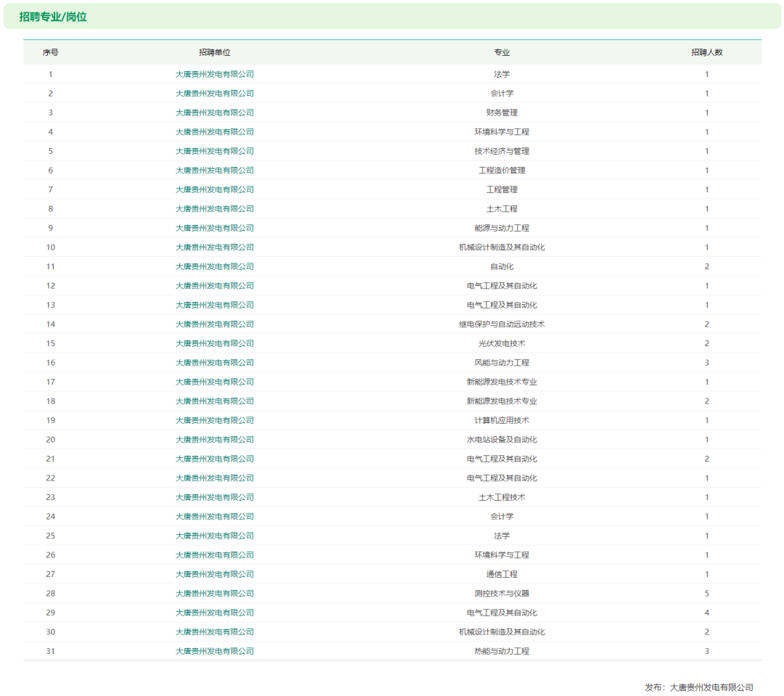Click 机械设计制造及其自动化 in row 30
This screenshot has height=696, width=784.
(502, 632)
